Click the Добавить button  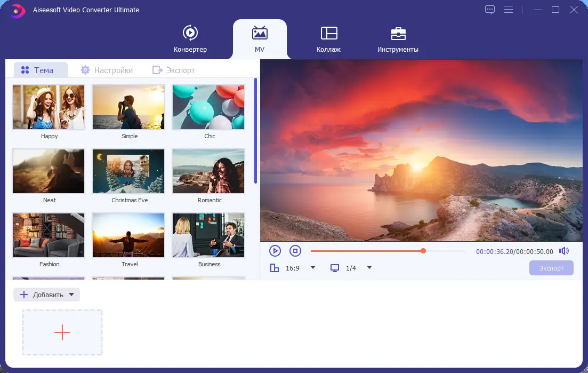(46, 295)
